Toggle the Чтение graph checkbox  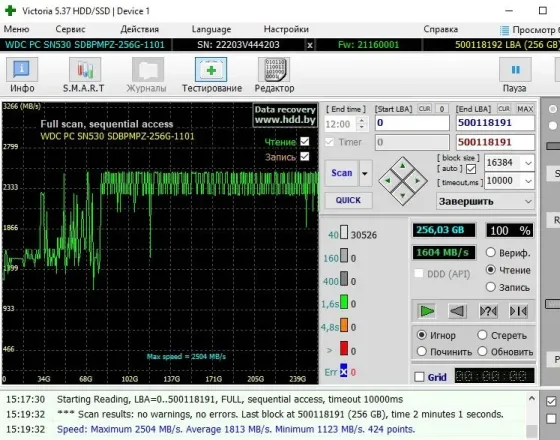[x=305, y=141]
